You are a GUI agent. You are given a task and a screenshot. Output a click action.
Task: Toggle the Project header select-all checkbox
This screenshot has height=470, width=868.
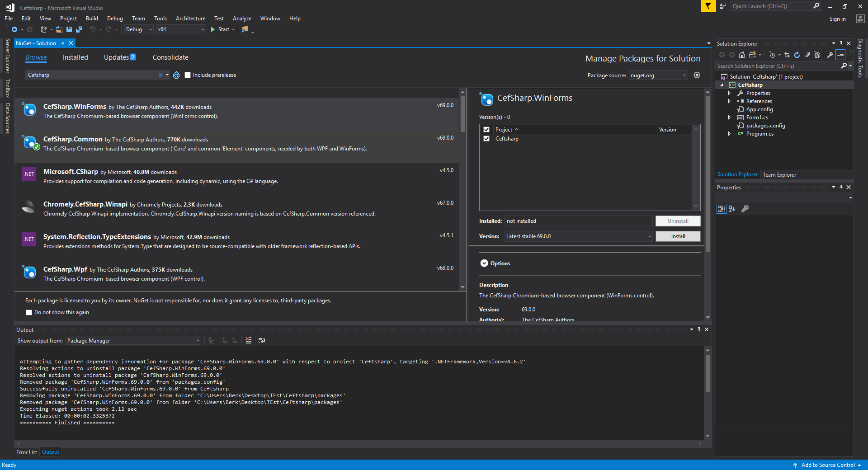pyautogui.click(x=486, y=130)
